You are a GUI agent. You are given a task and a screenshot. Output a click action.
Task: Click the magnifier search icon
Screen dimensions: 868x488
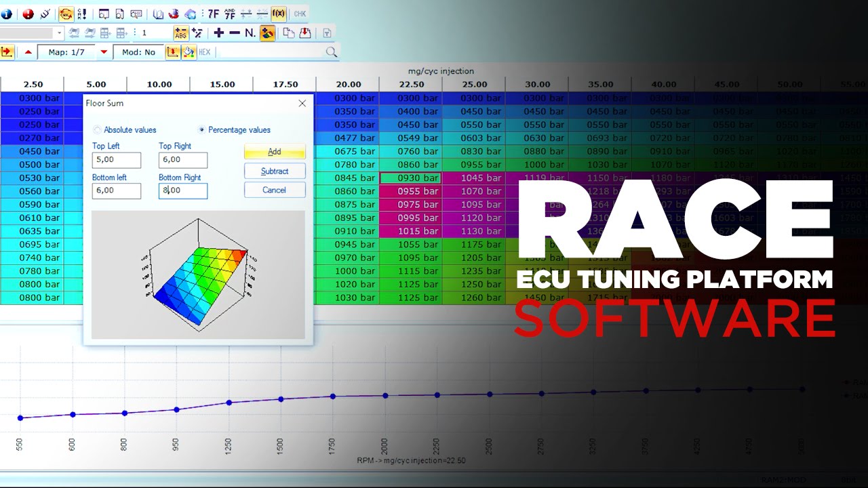331,52
